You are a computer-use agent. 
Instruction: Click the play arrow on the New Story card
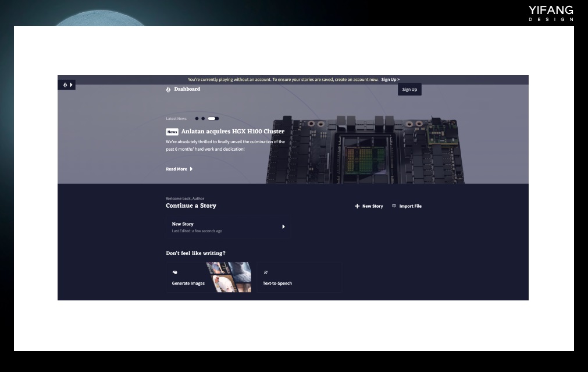click(x=283, y=227)
